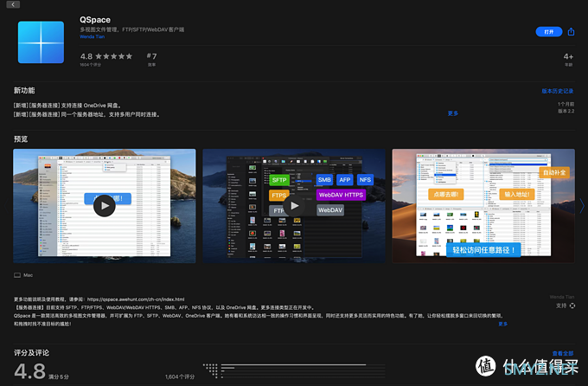Open the third preview screenshot thumbnail
This screenshot has width=588, height=386.
pos(483,206)
